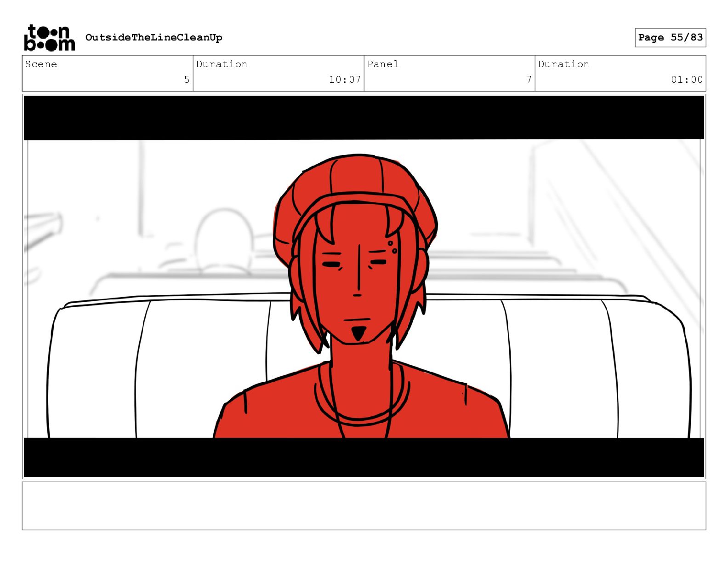Click the Scene header label
The height and width of the screenshot is (563, 728).
[x=41, y=64]
